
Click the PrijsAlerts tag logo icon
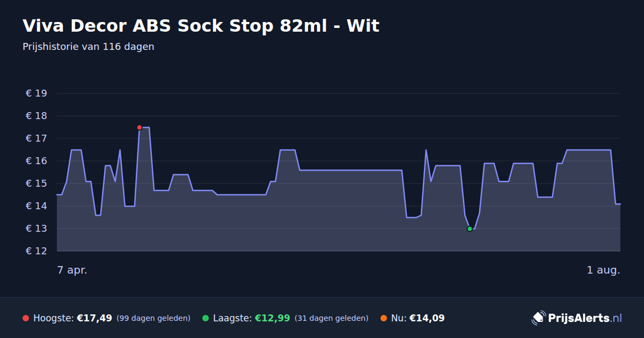(x=538, y=318)
